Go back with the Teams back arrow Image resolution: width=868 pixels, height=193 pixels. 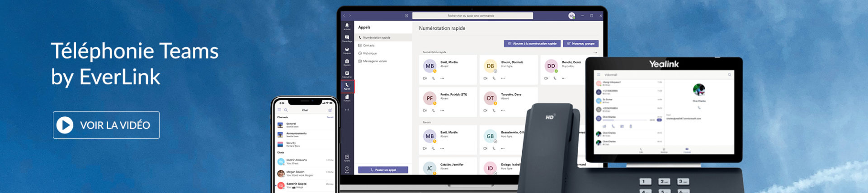click(344, 16)
